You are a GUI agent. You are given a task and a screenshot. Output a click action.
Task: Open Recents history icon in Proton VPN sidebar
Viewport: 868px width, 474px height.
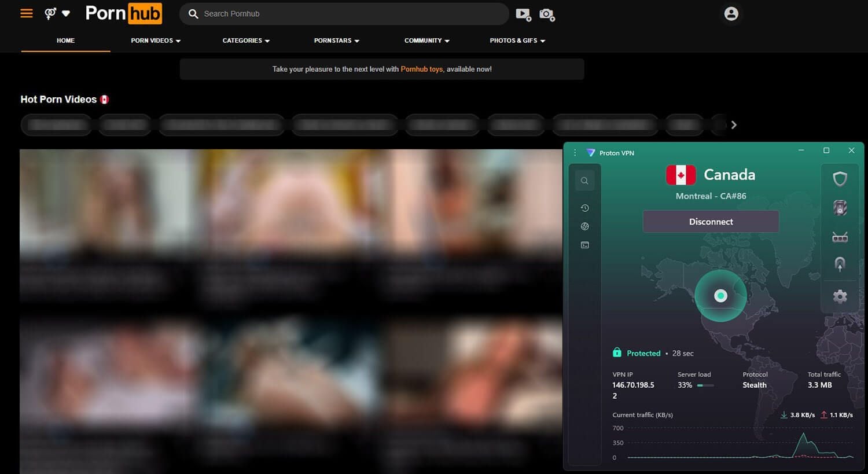point(584,208)
